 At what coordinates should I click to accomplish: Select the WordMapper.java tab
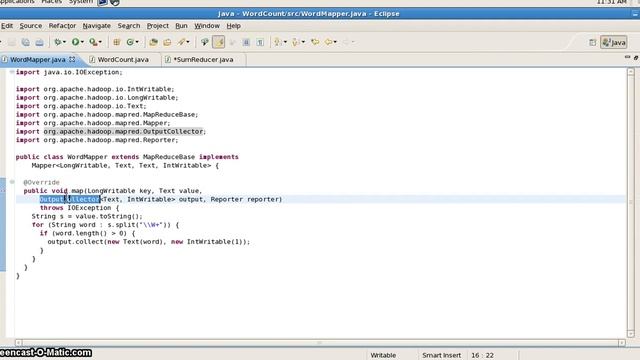coord(38,60)
